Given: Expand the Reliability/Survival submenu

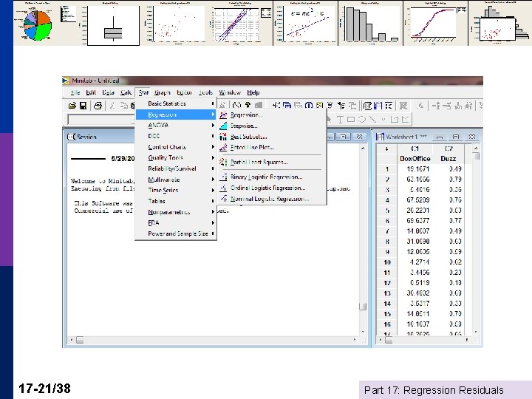Looking at the screenshot, I should pos(176,168).
